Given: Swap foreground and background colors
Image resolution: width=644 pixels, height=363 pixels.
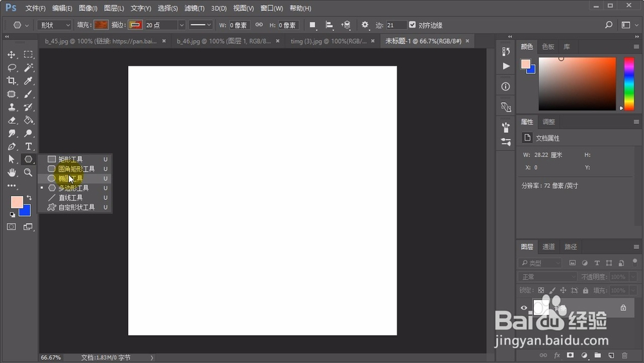Looking at the screenshot, I should [x=29, y=198].
